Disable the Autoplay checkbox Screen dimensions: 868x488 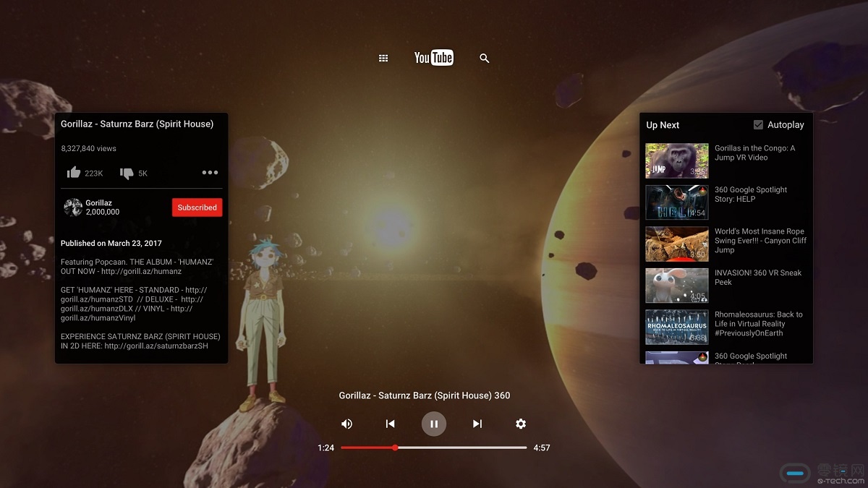(758, 125)
